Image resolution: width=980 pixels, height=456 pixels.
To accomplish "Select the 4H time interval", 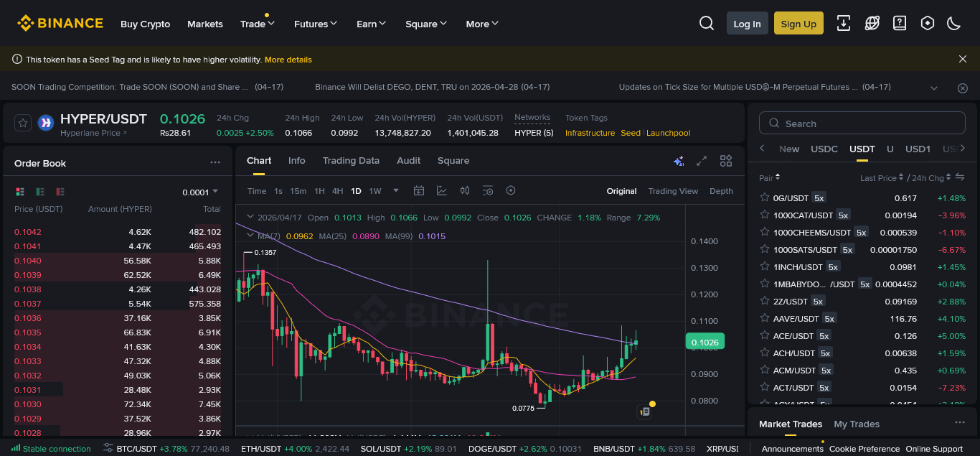I will [x=337, y=191].
